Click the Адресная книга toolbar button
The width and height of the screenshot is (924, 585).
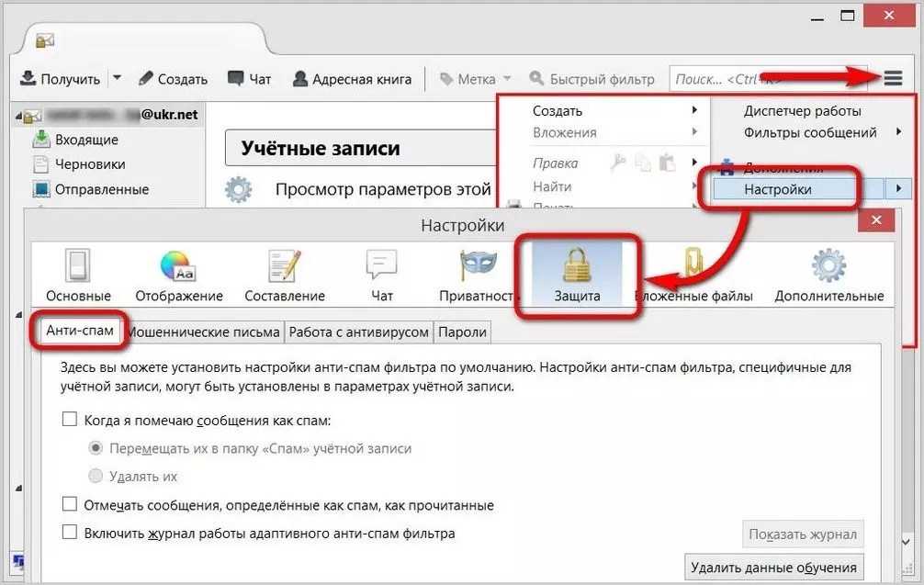352,79
